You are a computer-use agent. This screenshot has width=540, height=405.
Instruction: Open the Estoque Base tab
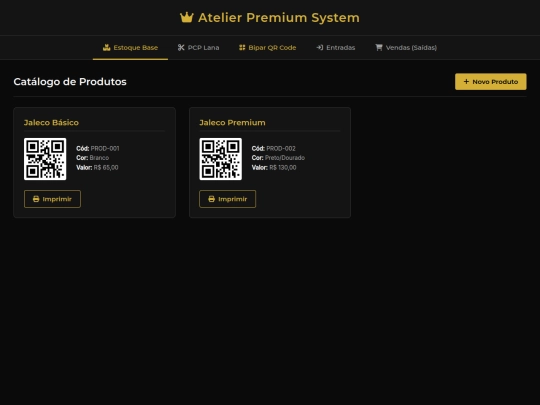tap(130, 48)
